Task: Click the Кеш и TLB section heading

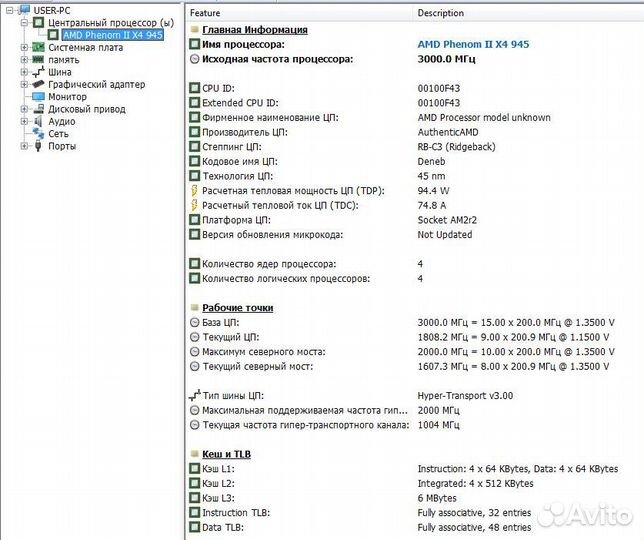Action: click(226, 454)
